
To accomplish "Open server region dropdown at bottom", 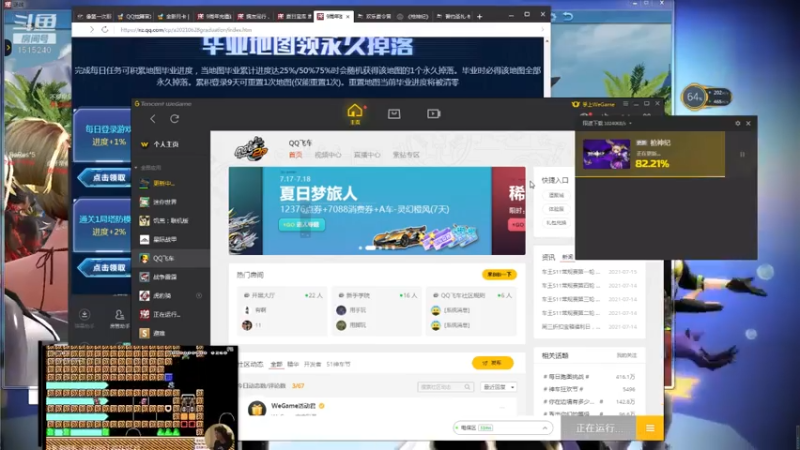I will pyautogui.click(x=503, y=428).
